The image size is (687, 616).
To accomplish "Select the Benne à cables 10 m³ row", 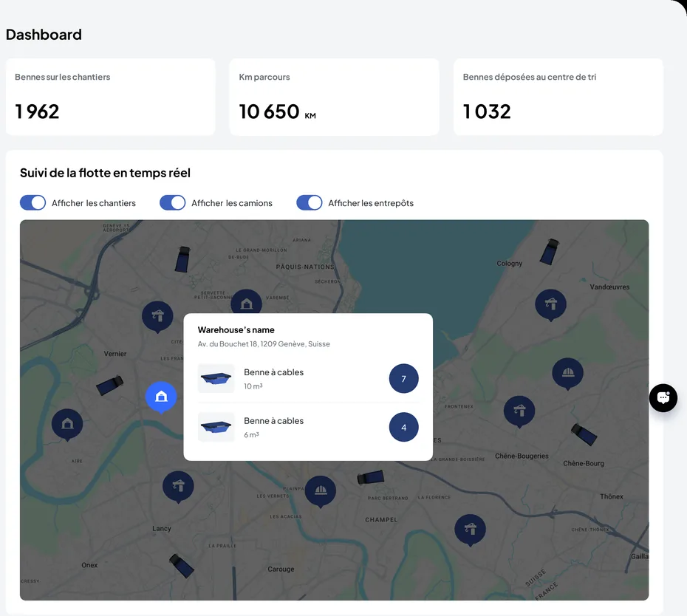I will coord(308,379).
